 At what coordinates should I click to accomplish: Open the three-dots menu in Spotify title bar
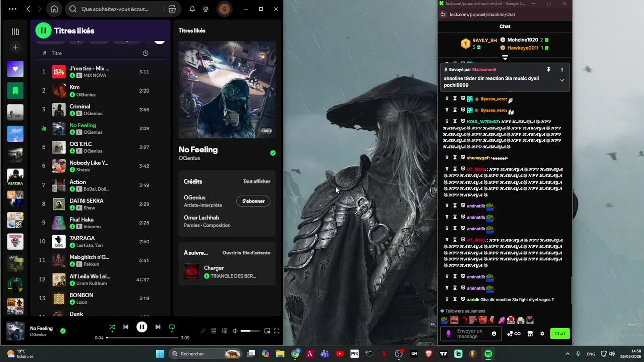tap(13, 9)
